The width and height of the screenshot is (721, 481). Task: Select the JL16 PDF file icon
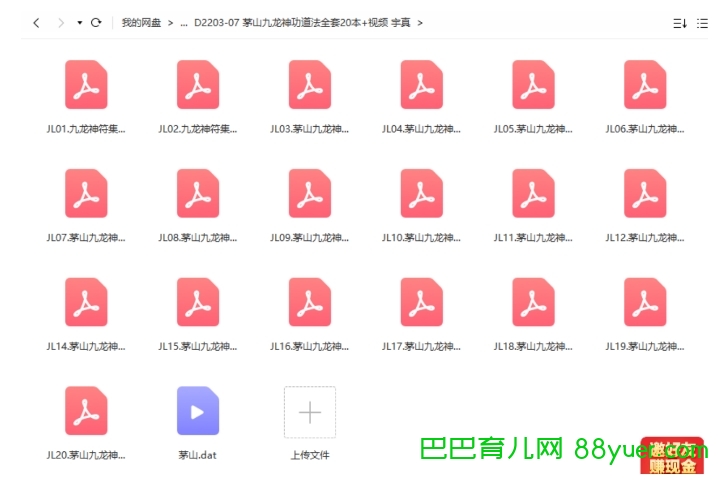(x=309, y=302)
